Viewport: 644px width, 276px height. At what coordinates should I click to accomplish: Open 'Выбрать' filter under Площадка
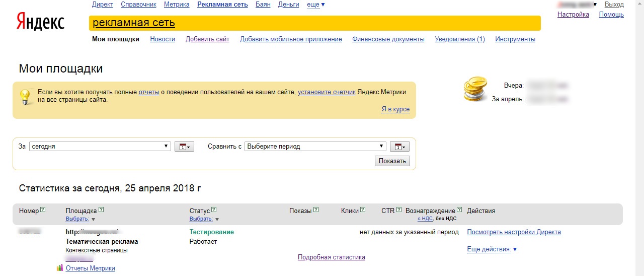point(80,219)
